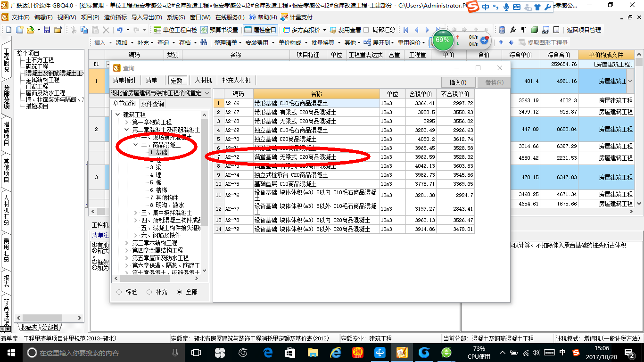644x362 pixels.
Task: Toggle the 局部汇总 checkbox
Action: [x=366, y=30]
